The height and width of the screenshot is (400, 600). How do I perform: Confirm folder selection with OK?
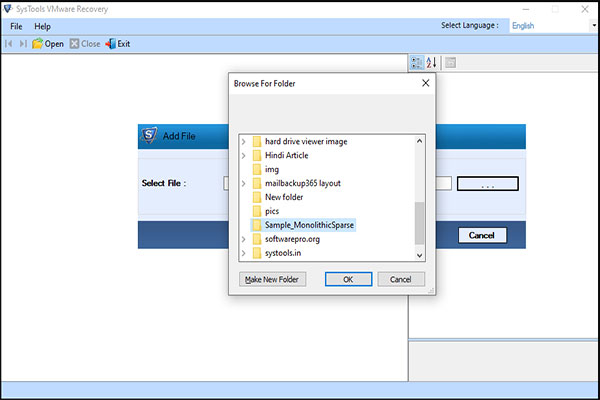coord(348,279)
